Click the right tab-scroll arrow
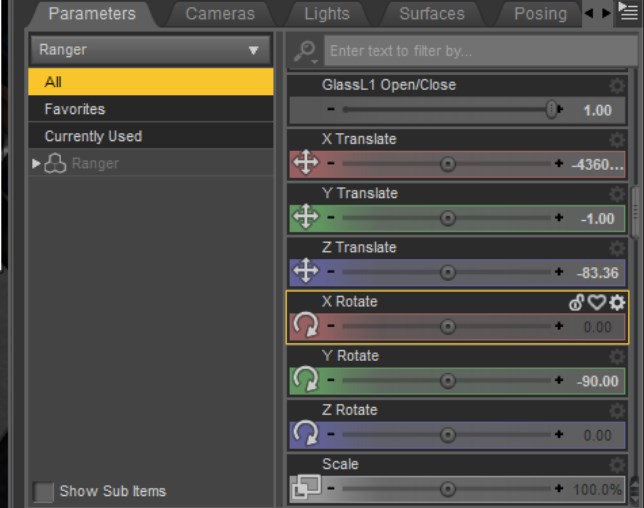 (606, 13)
